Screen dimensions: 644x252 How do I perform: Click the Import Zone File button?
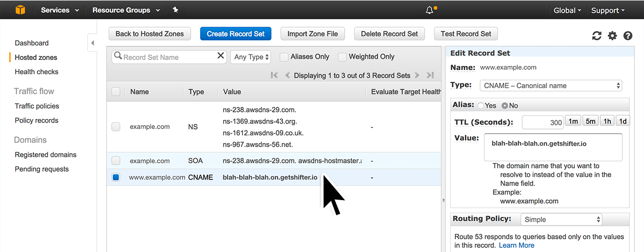click(312, 34)
